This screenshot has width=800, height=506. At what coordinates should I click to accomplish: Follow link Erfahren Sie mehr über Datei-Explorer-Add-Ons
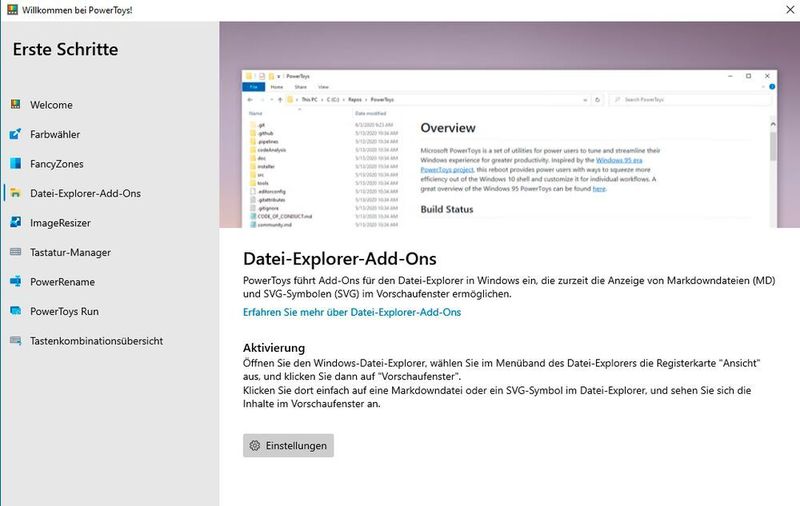pyautogui.click(x=352, y=312)
